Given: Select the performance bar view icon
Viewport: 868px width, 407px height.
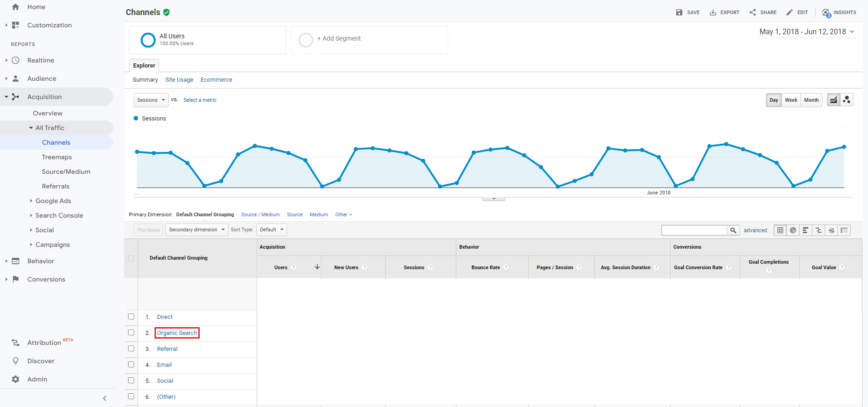Looking at the screenshot, I should (806, 230).
